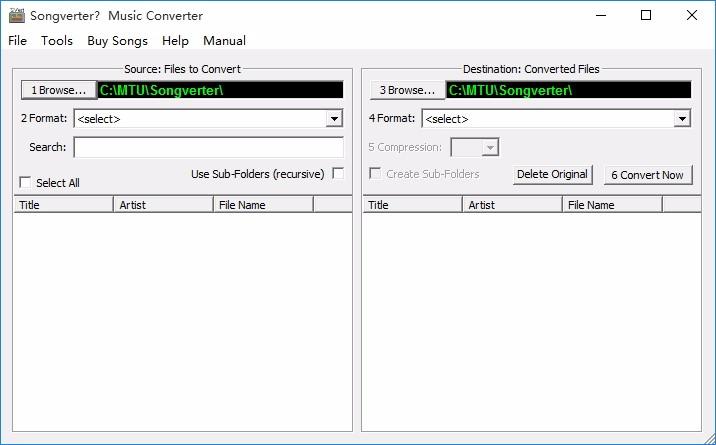The image size is (716, 445).
Task: Click the source path C:\MTU\Songverter\ display
Action: point(220,90)
